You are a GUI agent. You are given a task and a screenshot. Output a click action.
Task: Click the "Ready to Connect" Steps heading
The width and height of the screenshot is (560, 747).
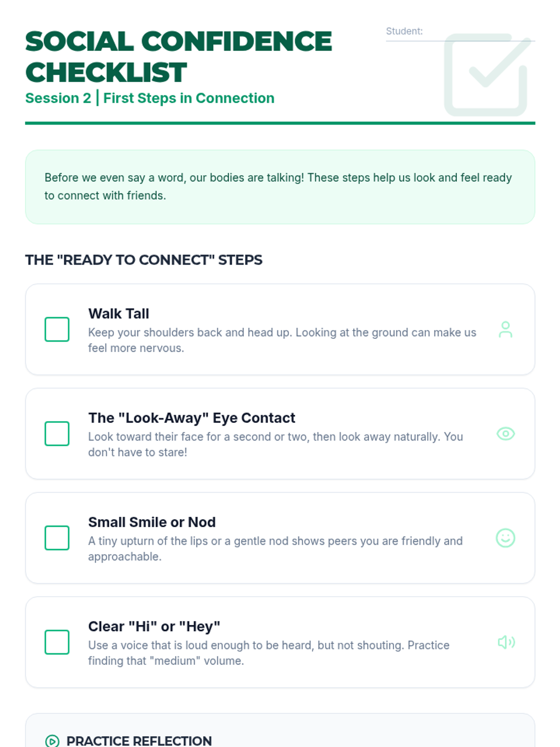pos(144,260)
